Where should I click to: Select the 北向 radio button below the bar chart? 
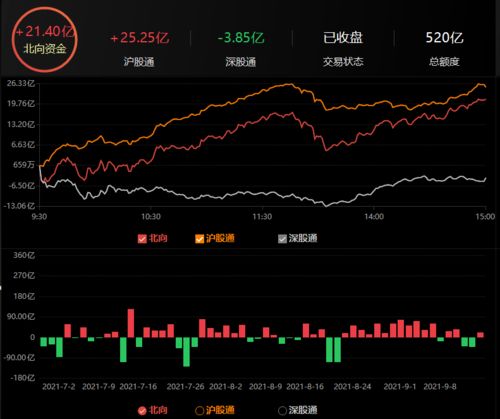click(x=142, y=411)
